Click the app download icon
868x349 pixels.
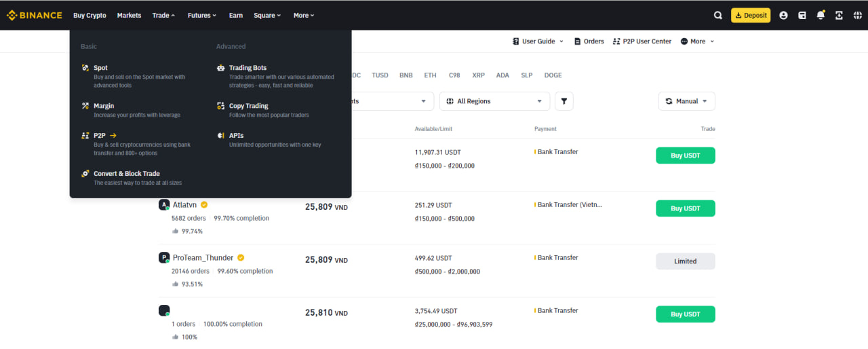839,15
